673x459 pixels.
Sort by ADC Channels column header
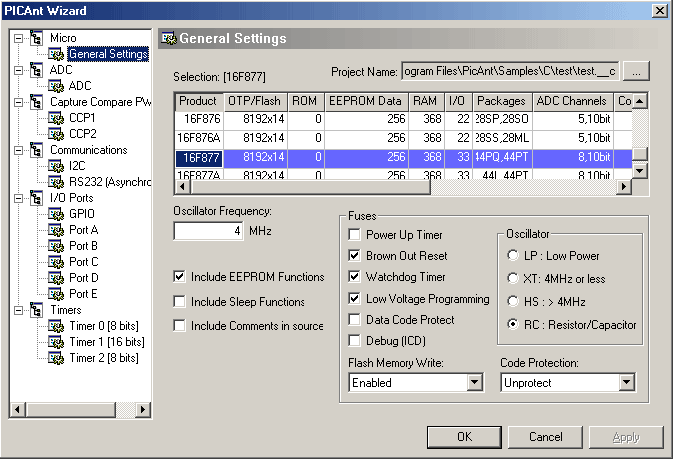(x=572, y=101)
